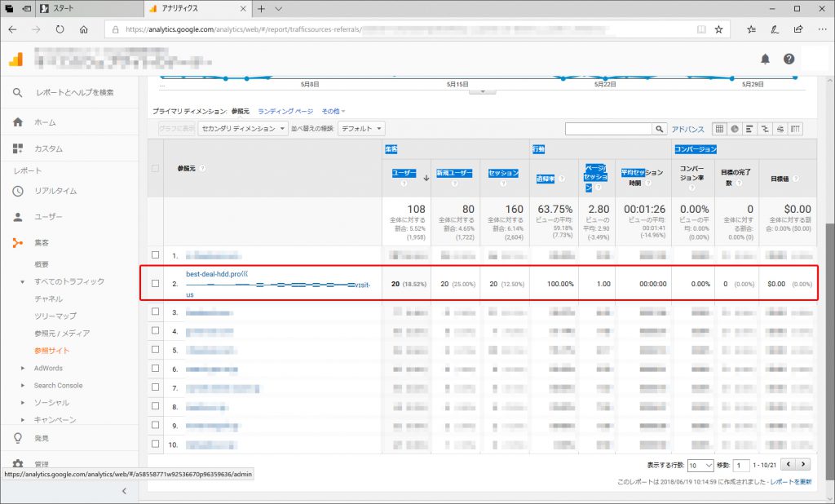This screenshot has width=835, height=504.
Task: Check the box for row 1
Action: click(155, 255)
